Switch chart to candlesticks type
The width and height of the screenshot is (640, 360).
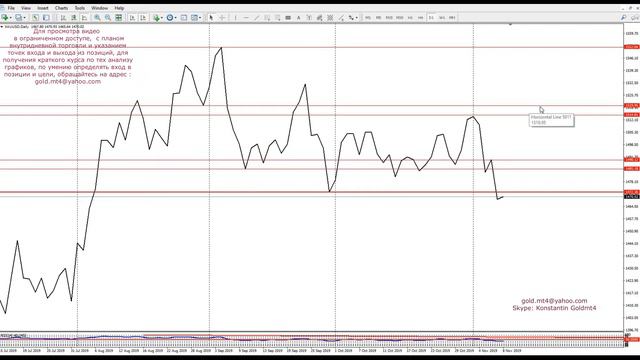74,18
